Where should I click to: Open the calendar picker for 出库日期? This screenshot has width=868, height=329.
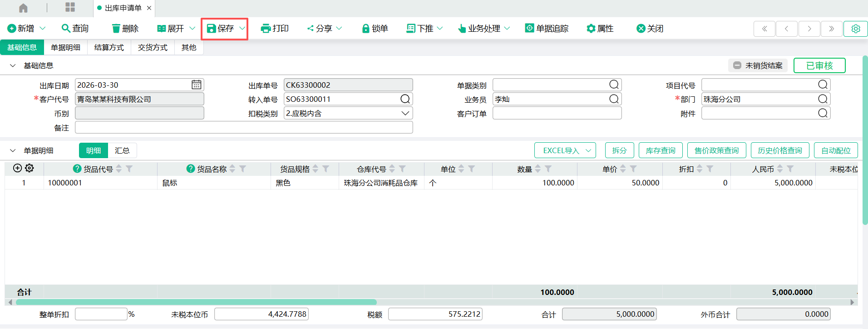[x=196, y=85]
